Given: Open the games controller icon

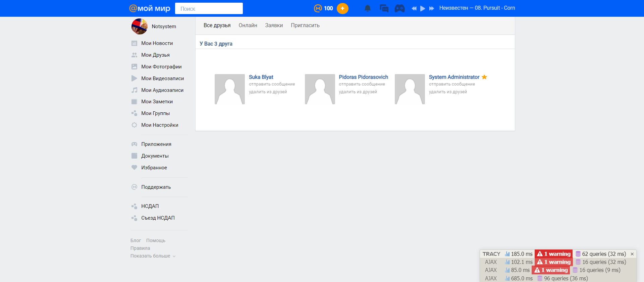Looking at the screenshot, I should tap(399, 8).
